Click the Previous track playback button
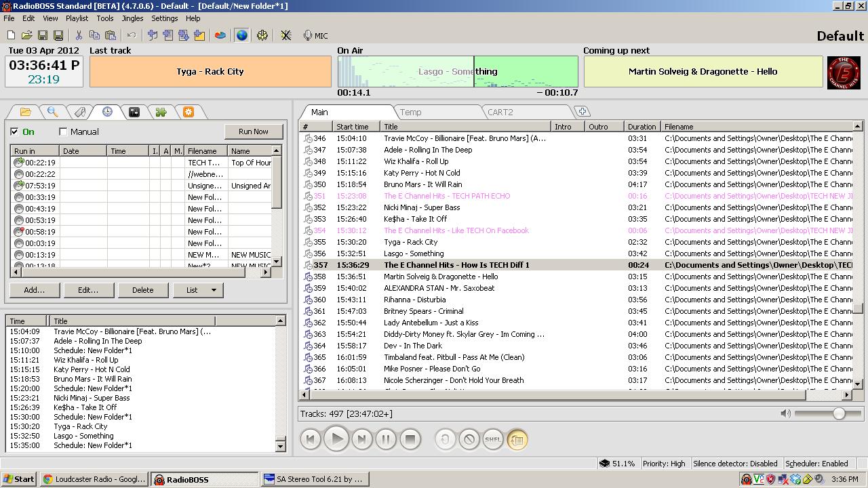Viewport: 868px width, 488px height. tap(311, 439)
